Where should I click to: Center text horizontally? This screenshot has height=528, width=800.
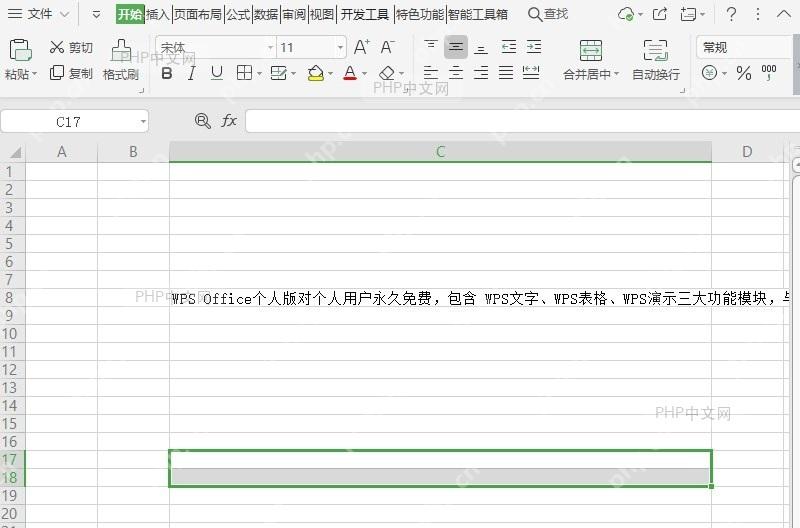click(x=456, y=73)
